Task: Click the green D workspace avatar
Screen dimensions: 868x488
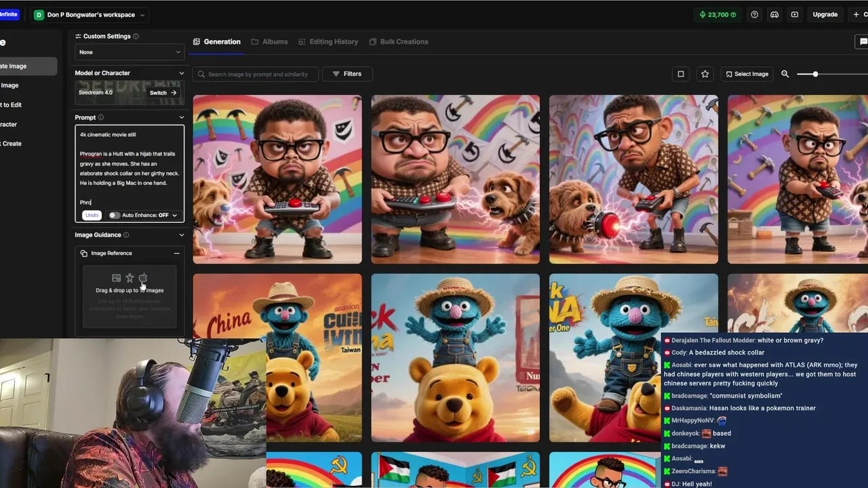Action: (x=39, y=14)
